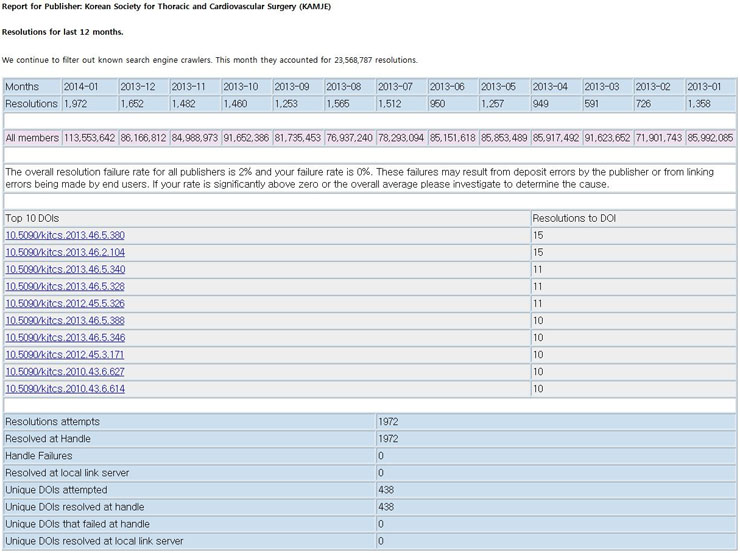The image size is (740, 553).
Task: Click resolutions value 591
Action: [x=592, y=104]
